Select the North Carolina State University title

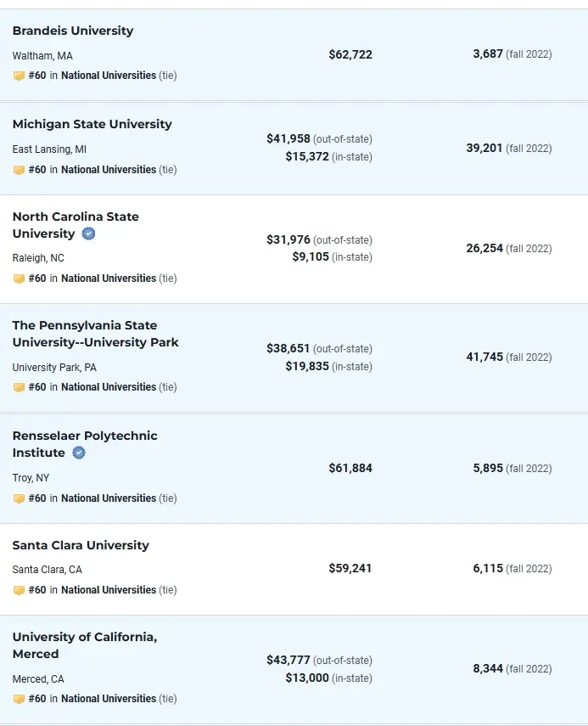pos(76,217)
